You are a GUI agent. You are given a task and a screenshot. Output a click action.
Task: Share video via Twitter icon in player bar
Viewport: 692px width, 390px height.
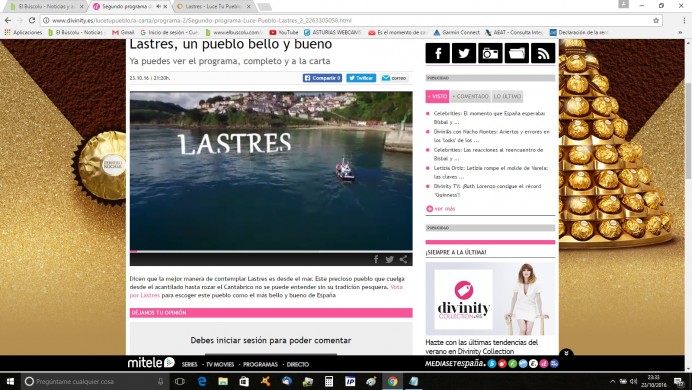tap(389, 259)
